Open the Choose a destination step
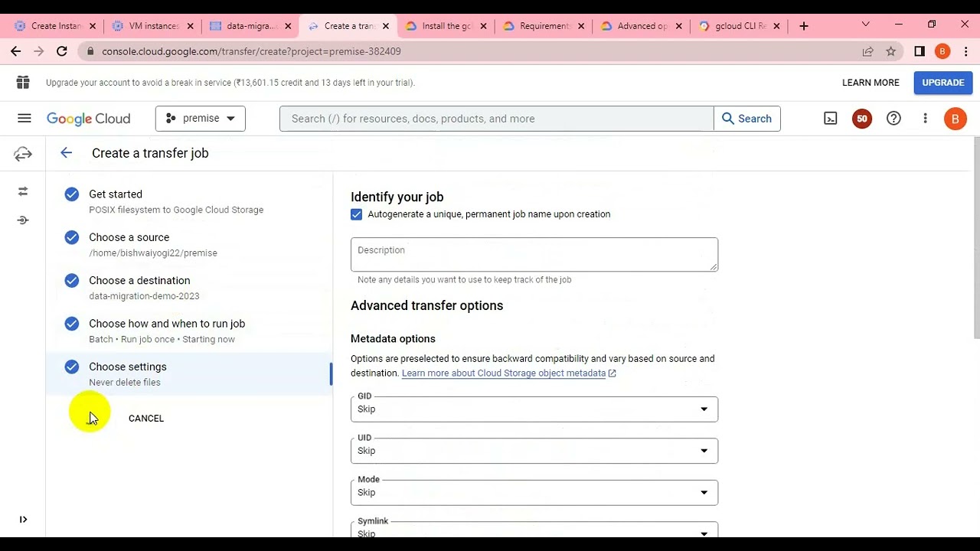The height and width of the screenshot is (551, 980). (x=139, y=281)
